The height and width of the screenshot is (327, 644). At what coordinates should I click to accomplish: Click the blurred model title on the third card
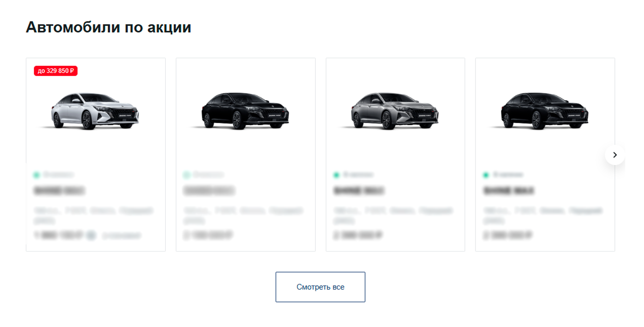tap(359, 191)
